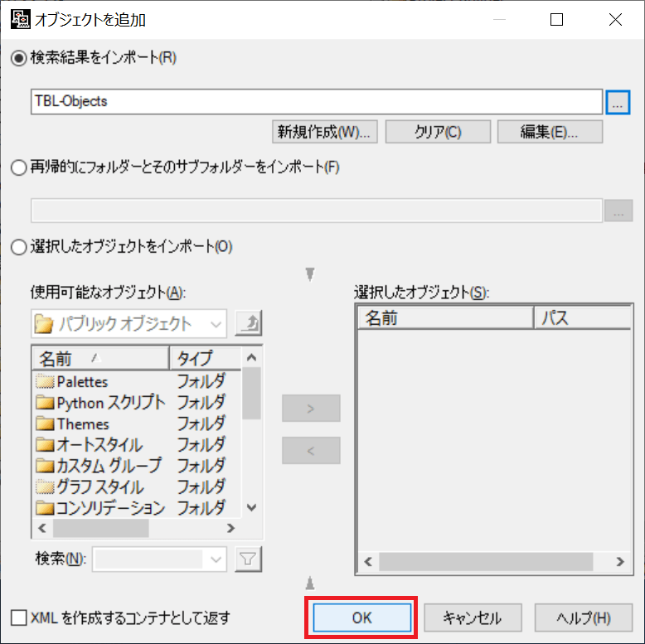The height and width of the screenshot is (644, 645).
Task: Maximize the オブジェクトを追加 dialog
Action: pyautogui.click(x=556, y=19)
